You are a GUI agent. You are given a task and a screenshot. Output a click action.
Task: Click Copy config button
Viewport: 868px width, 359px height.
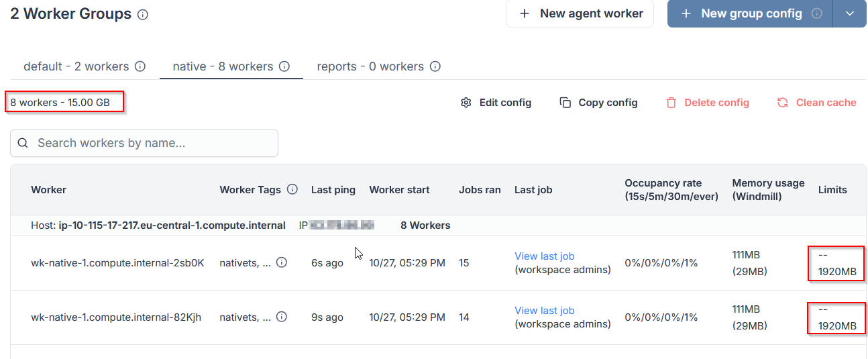[x=598, y=103]
